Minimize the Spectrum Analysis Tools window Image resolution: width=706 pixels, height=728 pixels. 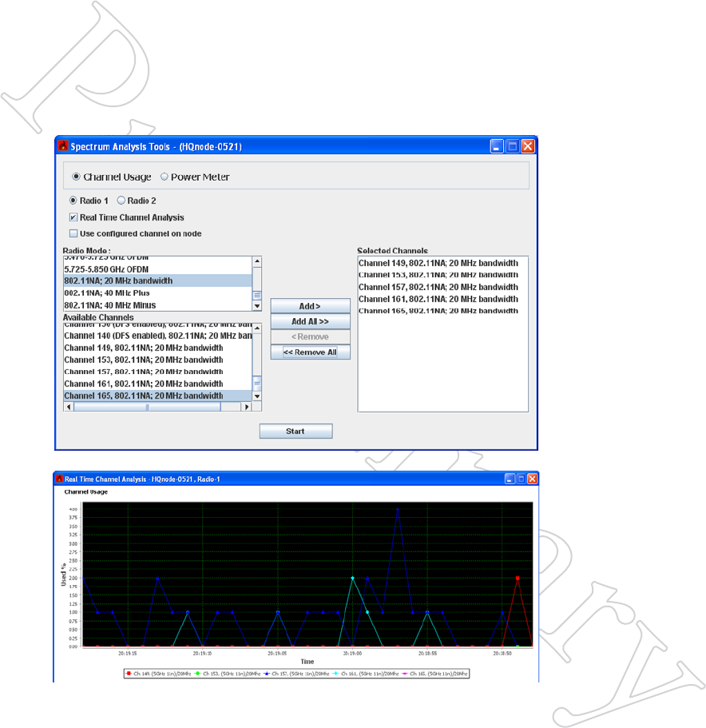click(497, 146)
